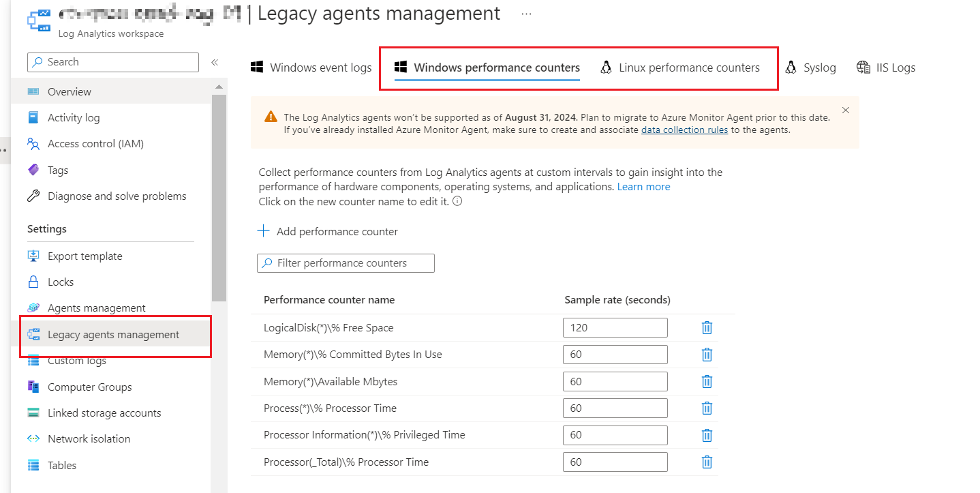Click the Tags icon
This screenshot has height=493, width=980.
(x=33, y=170)
